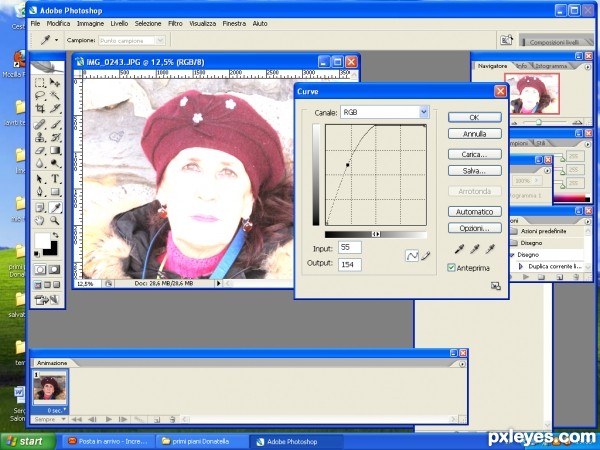The width and height of the screenshot is (600, 450).
Task: Select the Notes tool
Action: click(40, 208)
